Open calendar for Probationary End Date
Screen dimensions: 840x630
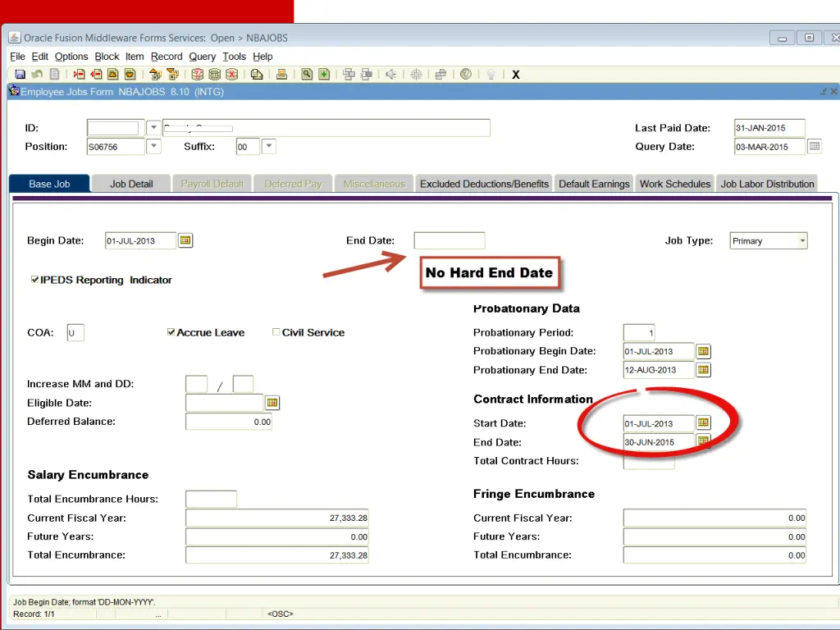coord(703,370)
